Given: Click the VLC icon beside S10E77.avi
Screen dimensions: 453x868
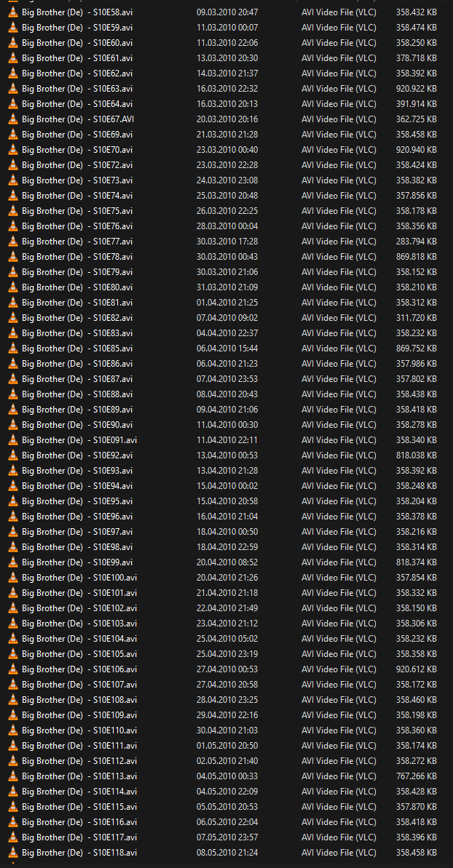Looking at the screenshot, I should click(12, 242).
